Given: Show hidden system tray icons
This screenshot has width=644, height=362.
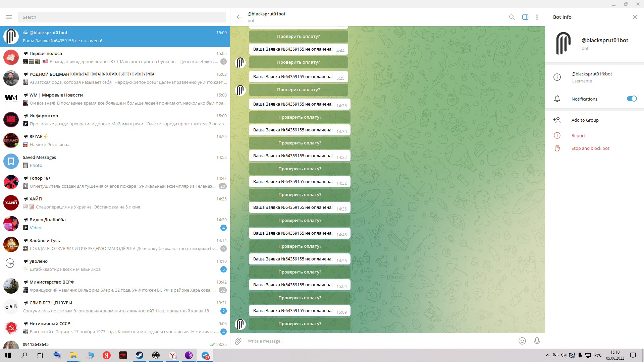Looking at the screenshot, I should pyautogui.click(x=547, y=355).
